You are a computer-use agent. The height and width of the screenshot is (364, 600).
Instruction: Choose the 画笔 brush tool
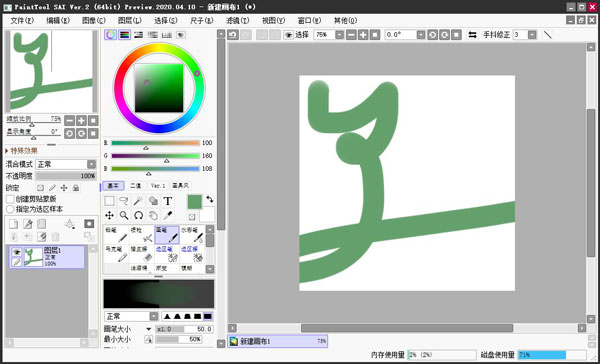point(167,235)
